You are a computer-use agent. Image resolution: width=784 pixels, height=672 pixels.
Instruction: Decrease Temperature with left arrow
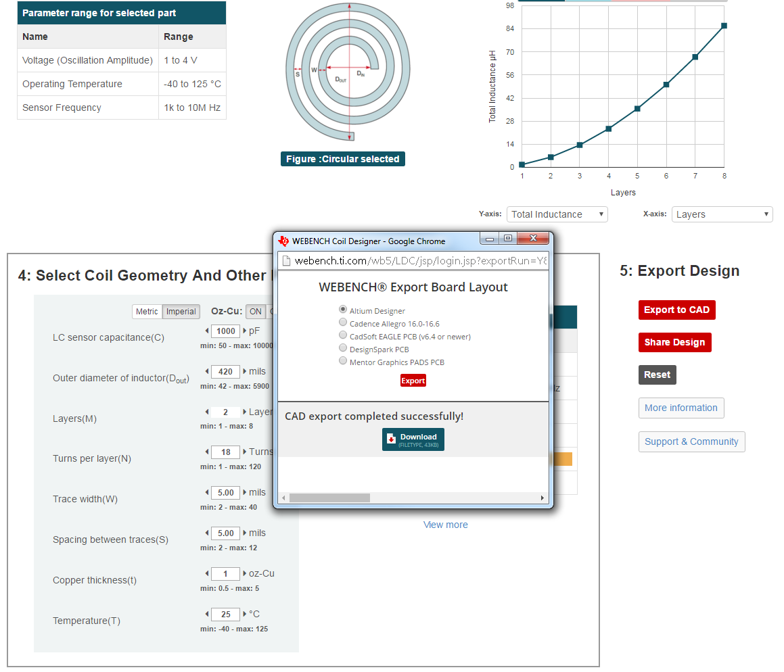[207, 614]
